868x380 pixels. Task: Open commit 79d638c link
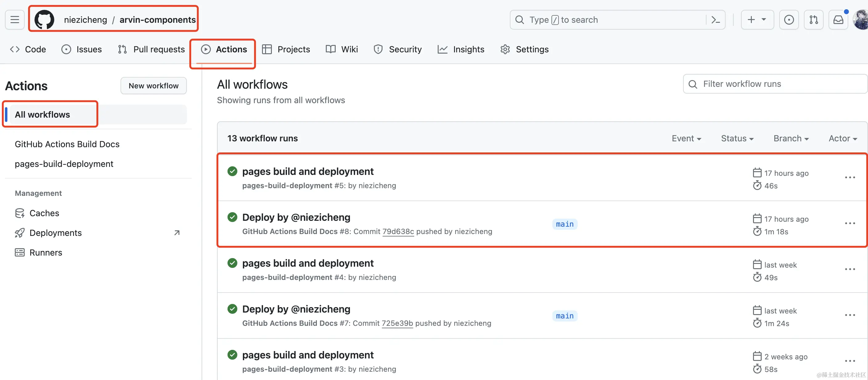coord(398,232)
